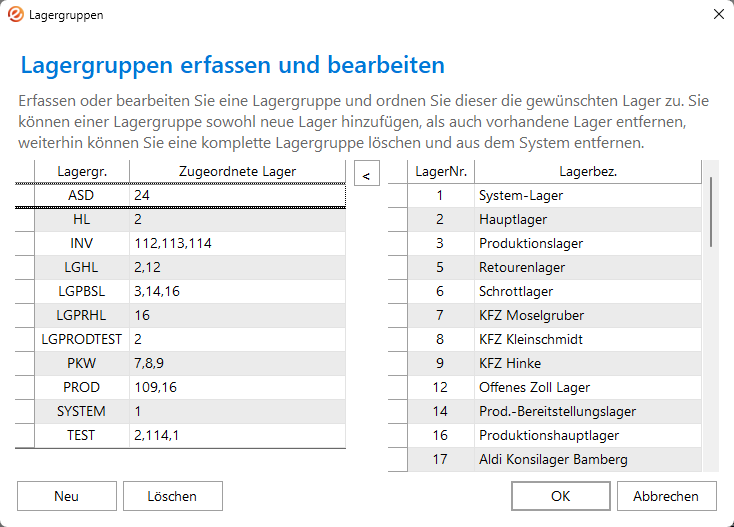Click warehouse number 17 cell
The width and height of the screenshot is (734, 527).
441,459
